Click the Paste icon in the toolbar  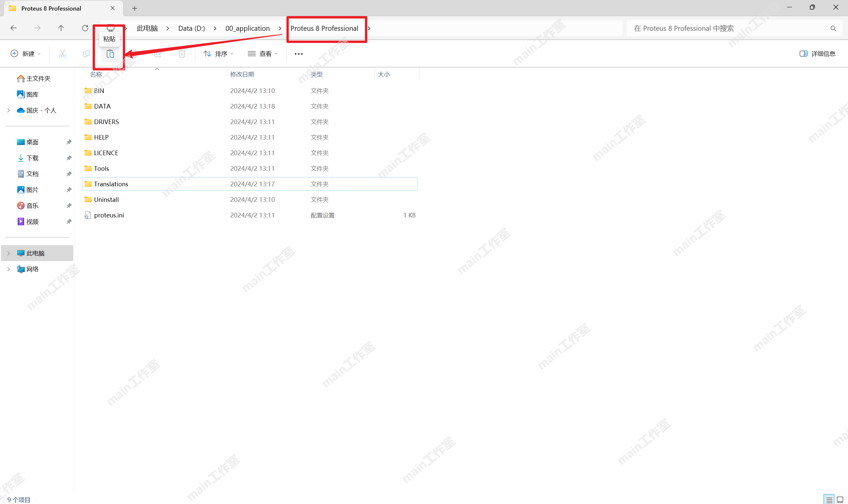pyautogui.click(x=110, y=54)
